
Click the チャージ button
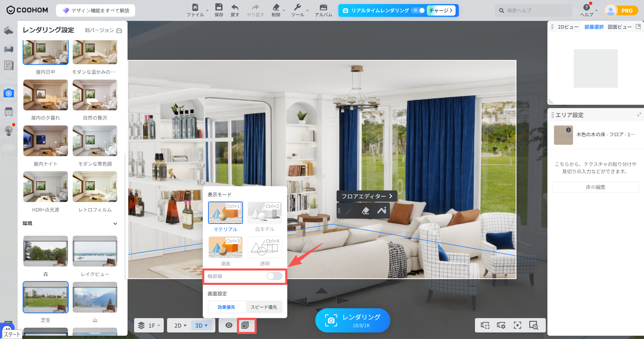coord(441,10)
